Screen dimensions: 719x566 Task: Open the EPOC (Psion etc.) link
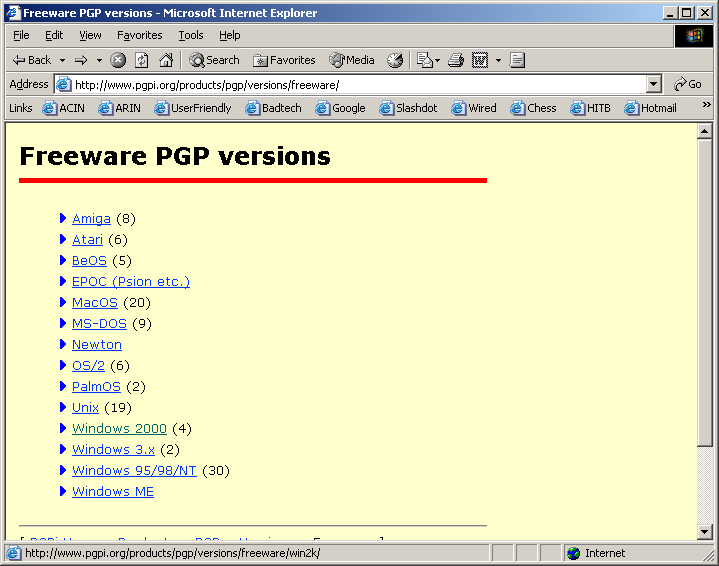(x=131, y=282)
